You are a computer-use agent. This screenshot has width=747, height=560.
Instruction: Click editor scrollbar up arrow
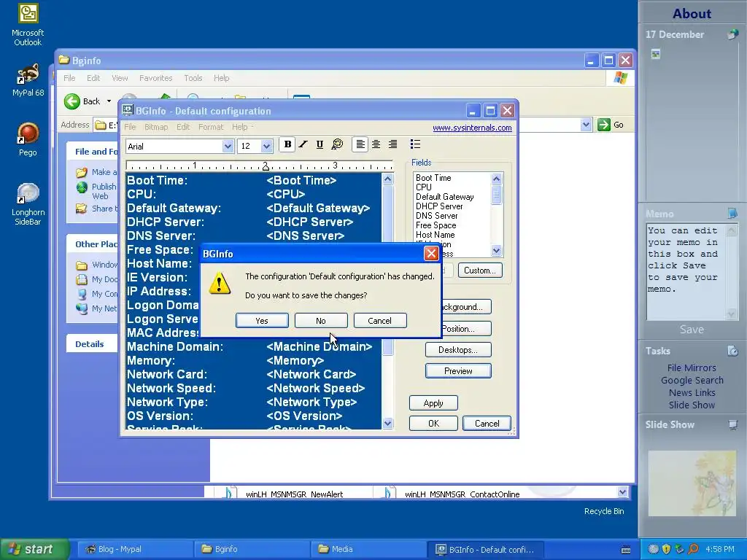(x=388, y=179)
